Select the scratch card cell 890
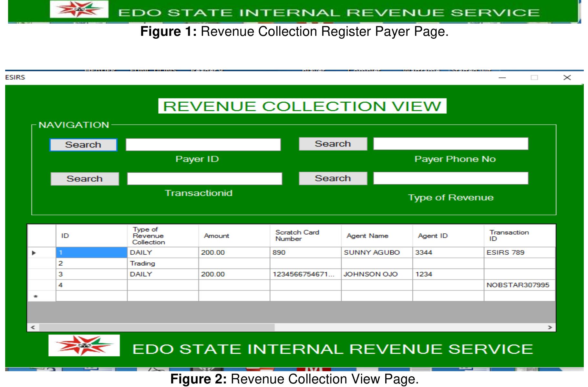588x387 pixels. point(306,253)
